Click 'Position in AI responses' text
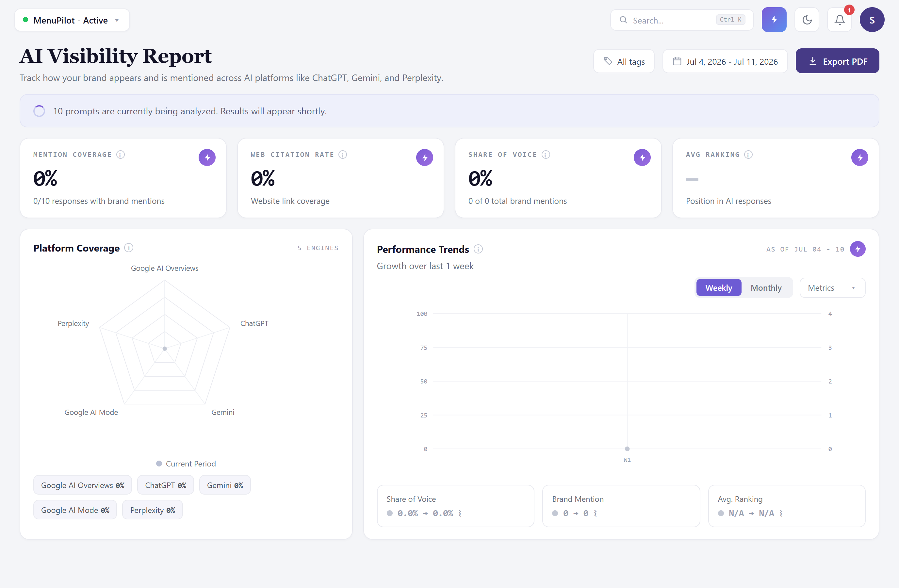Image resolution: width=899 pixels, height=588 pixels. [729, 201]
